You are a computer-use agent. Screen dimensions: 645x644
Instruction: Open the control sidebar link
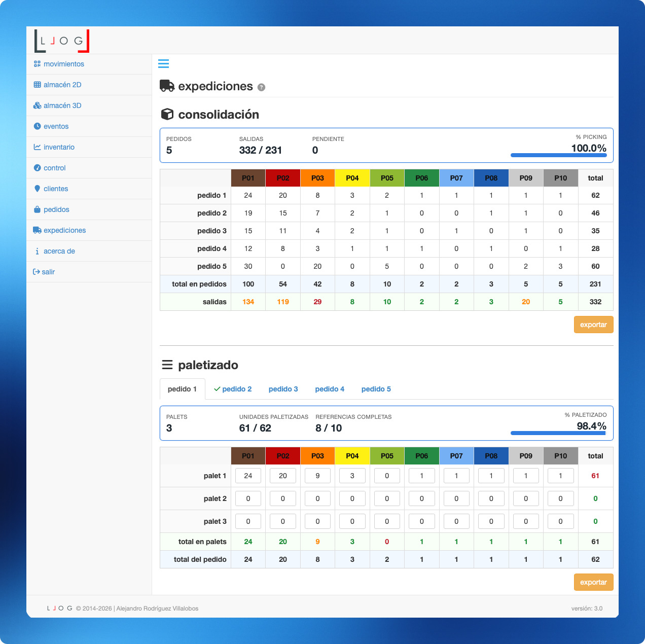(55, 168)
